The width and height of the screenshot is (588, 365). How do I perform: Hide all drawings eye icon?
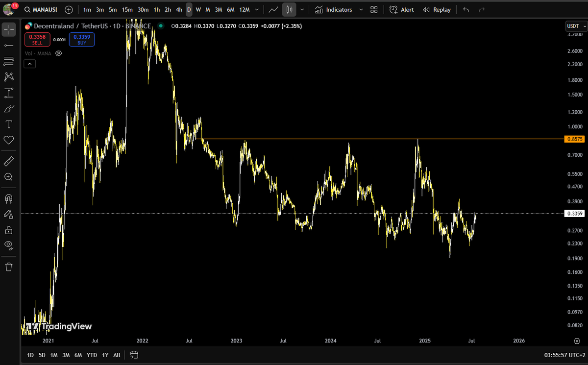coord(9,245)
